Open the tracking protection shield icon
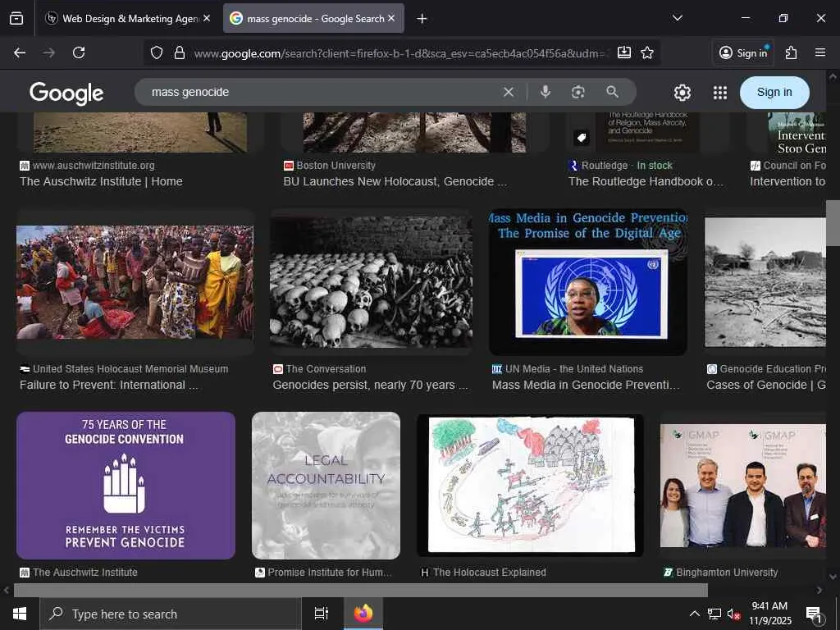Viewport: 840px width, 630px height. coord(157,52)
